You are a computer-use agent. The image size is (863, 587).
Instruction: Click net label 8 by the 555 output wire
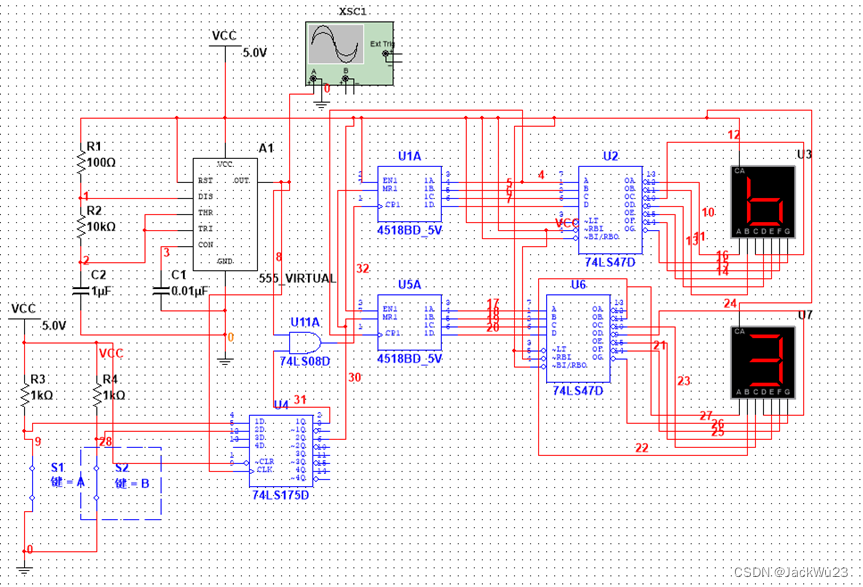[279, 257]
